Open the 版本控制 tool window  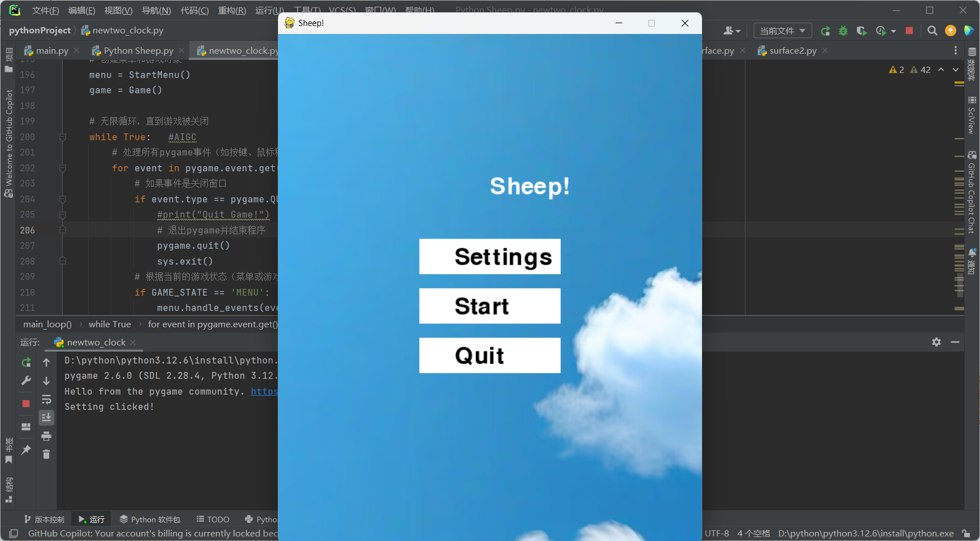pos(44,520)
